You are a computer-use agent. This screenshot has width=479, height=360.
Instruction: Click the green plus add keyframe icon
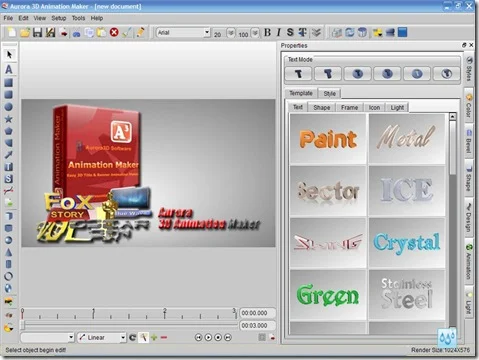pos(154,338)
